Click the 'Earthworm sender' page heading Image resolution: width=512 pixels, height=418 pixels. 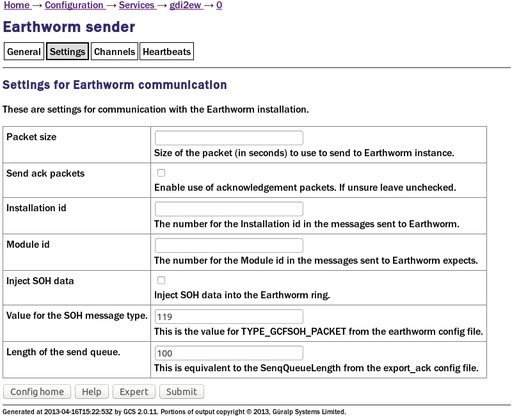69,27
